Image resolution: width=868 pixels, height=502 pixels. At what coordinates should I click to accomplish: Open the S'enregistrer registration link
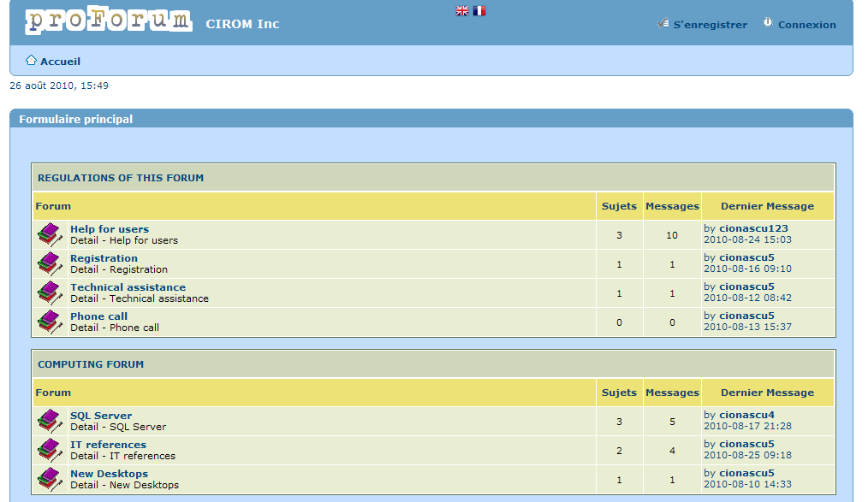[710, 25]
